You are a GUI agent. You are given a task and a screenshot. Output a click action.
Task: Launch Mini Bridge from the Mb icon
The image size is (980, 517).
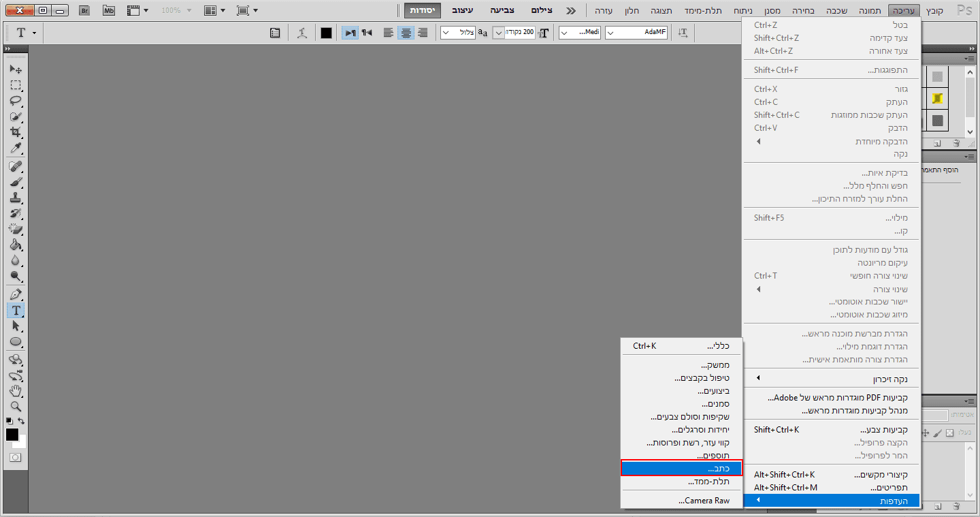109,10
